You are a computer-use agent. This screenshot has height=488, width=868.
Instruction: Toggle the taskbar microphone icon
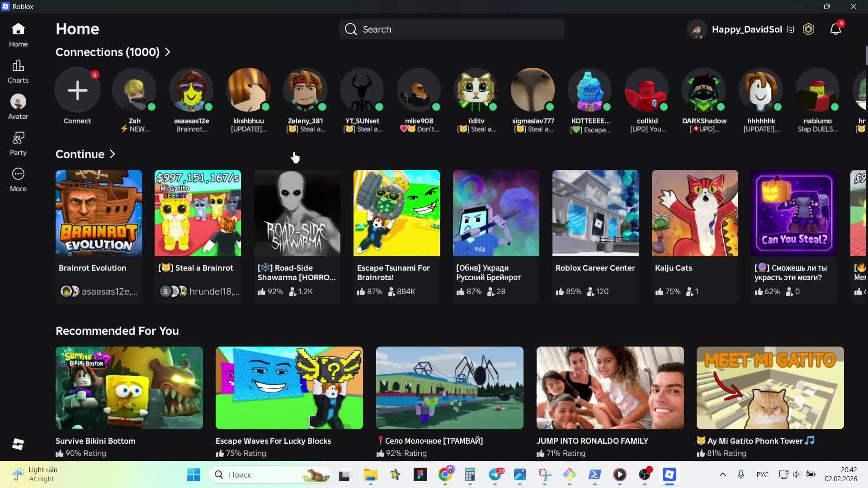tap(741, 474)
